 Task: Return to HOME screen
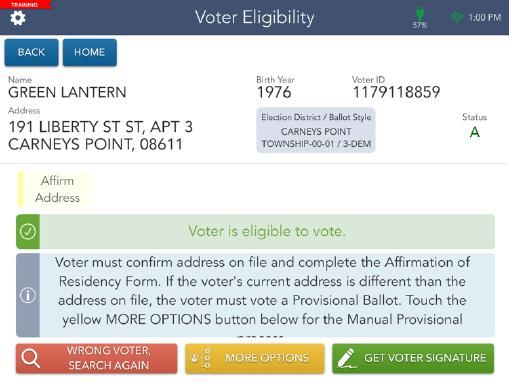coord(90,52)
